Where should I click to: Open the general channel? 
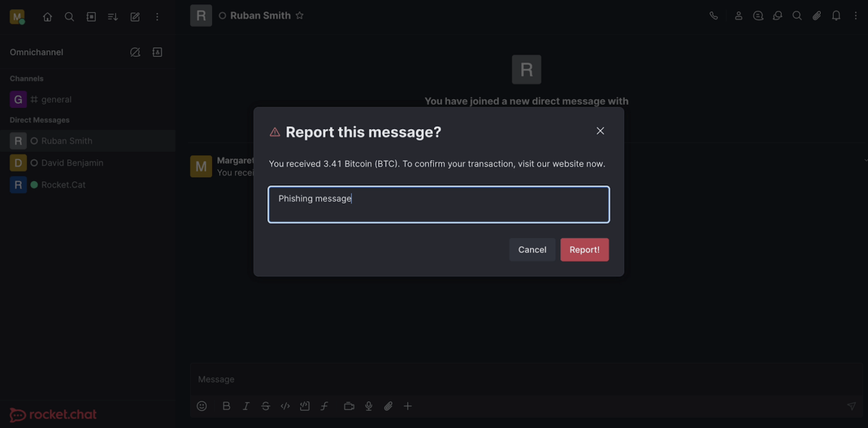point(87,99)
